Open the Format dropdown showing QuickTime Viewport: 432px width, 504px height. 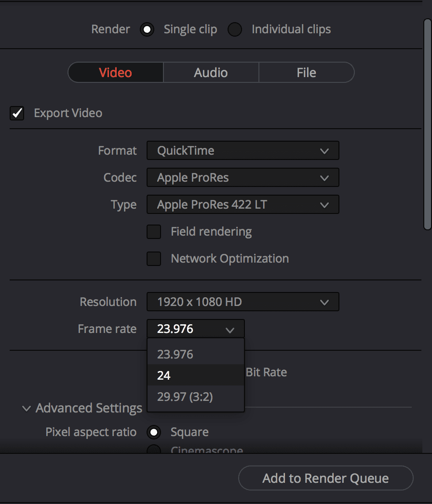coord(243,151)
